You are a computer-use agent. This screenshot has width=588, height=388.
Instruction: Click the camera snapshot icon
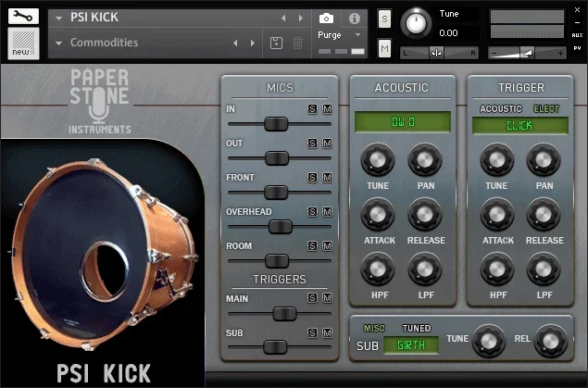coord(326,19)
